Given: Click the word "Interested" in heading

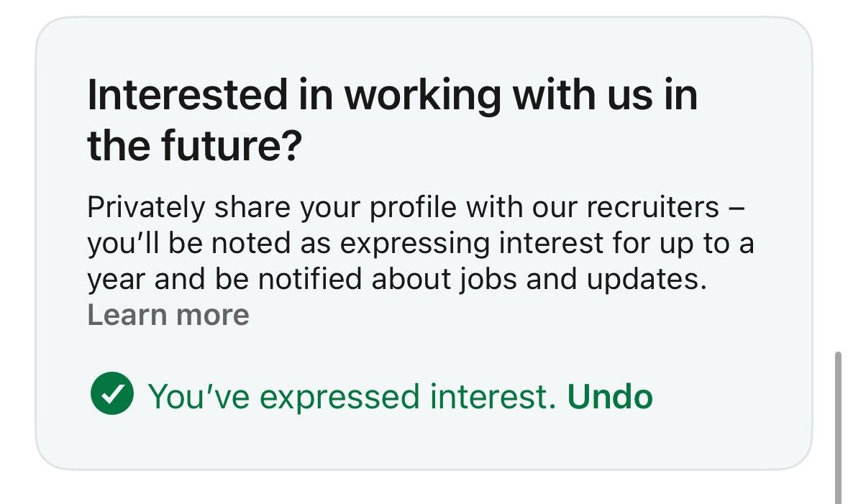Looking at the screenshot, I should click(187, 95).
